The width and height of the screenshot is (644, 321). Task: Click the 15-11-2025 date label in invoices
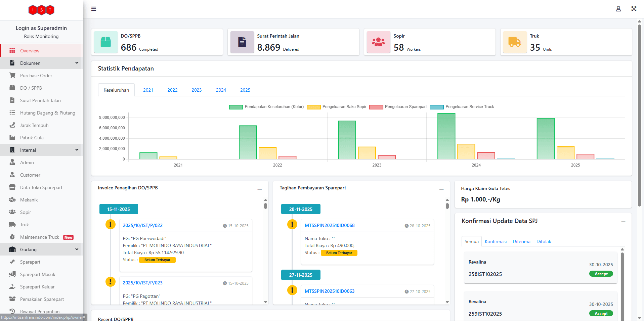pos(119,209)
